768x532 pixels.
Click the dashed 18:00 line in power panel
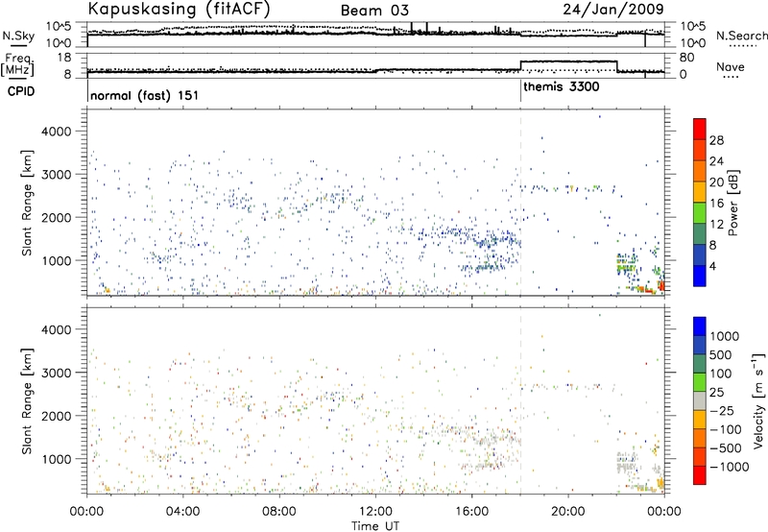[x=520, y=202]
